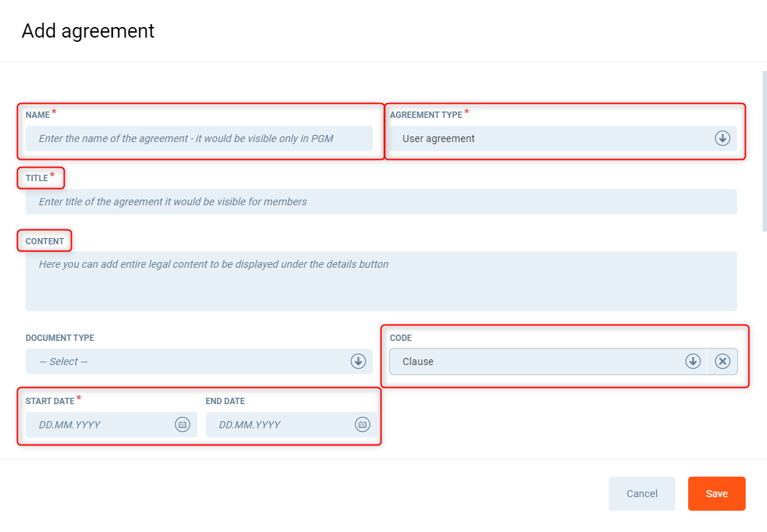This screenshot has height=532, width=767.
Task: Clear the Code selection with the X icon
Action: point(722,362)
